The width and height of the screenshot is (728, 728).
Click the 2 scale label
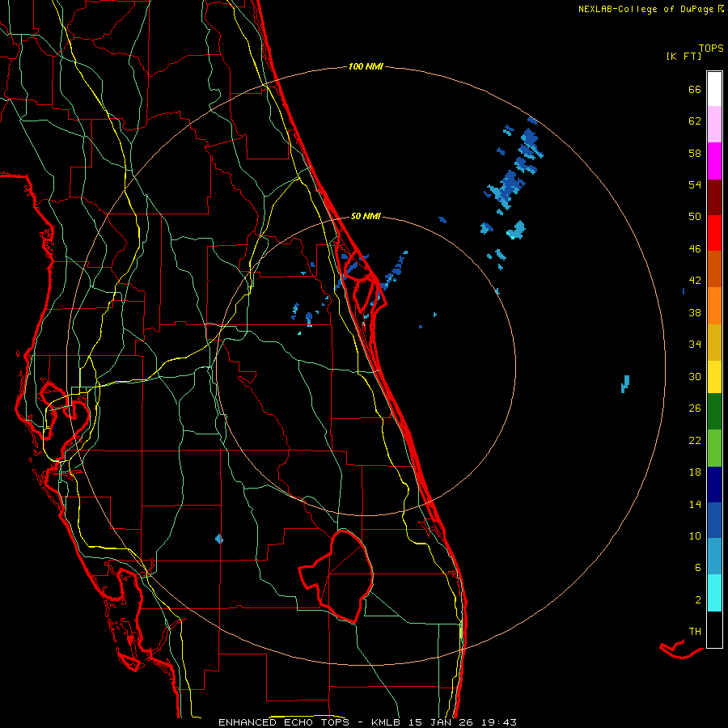(698, 600)
